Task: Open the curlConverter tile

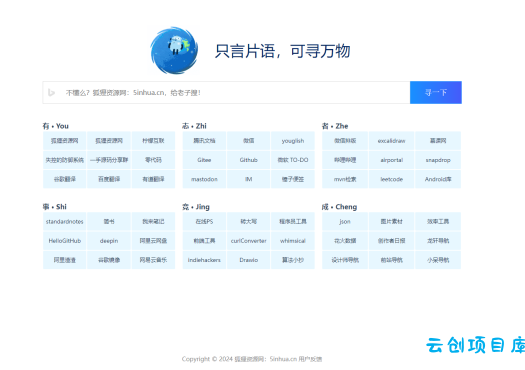Action: click(248, 241)
